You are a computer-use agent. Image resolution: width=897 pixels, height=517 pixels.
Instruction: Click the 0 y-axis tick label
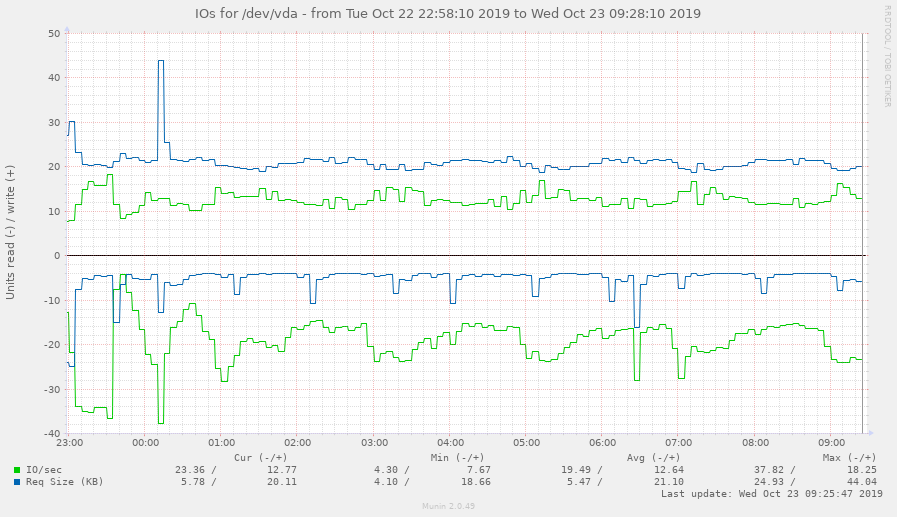(57, 256)
